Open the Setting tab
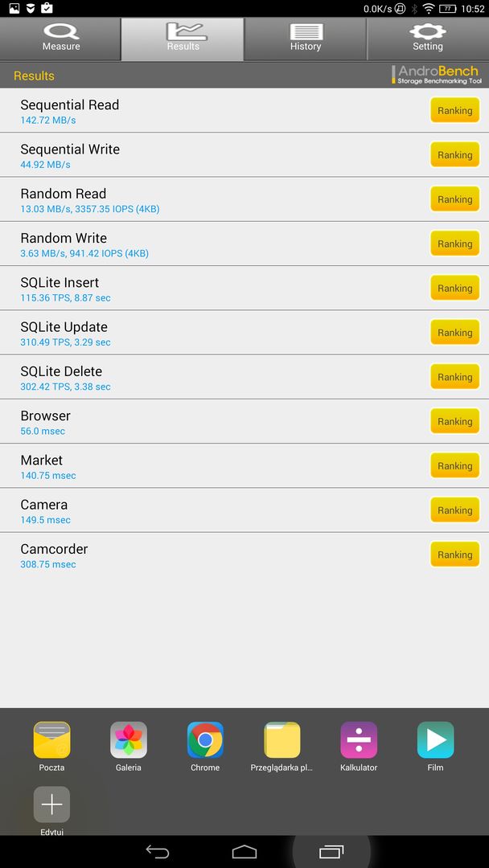 pyautogui.click(x=428, y=39)
